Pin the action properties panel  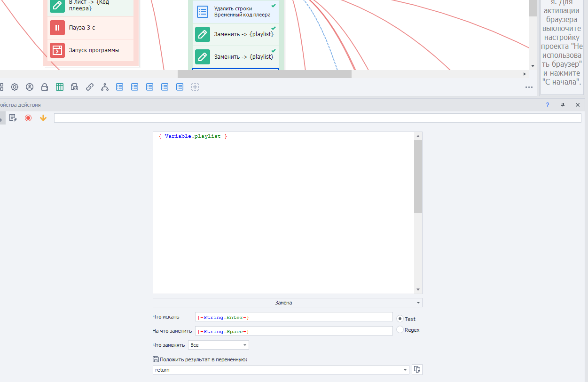[563, 105]
